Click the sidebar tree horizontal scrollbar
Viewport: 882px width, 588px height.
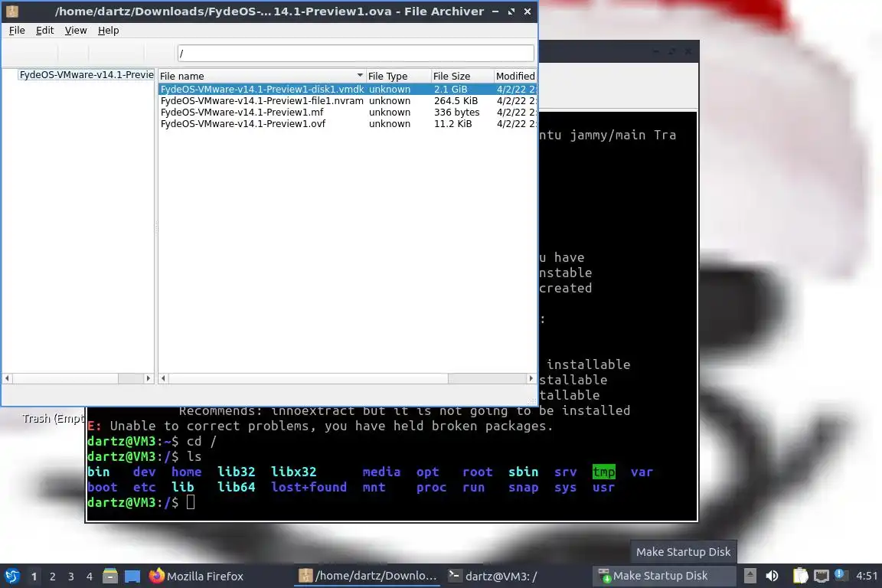(77, 379)
